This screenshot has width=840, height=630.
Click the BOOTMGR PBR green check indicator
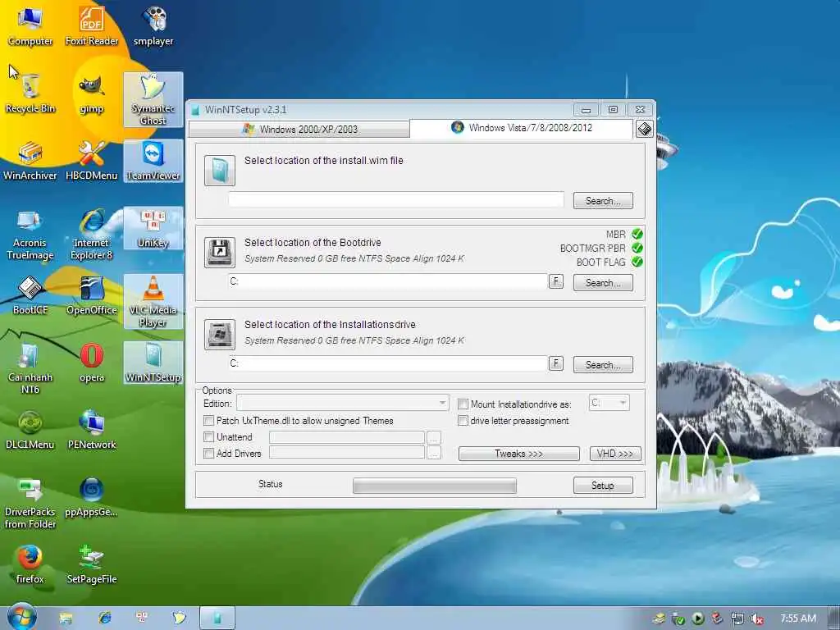[637, 248]
